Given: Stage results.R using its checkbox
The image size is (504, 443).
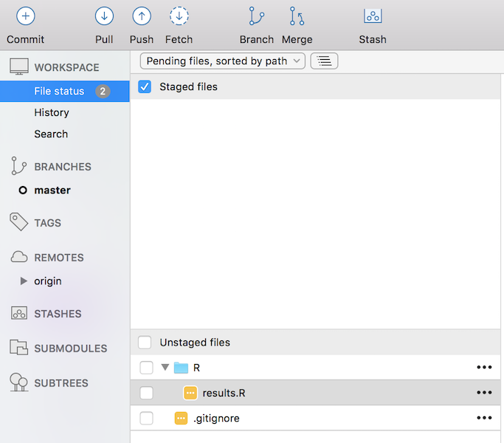Looking at the screenshot, I should (146, 393).
